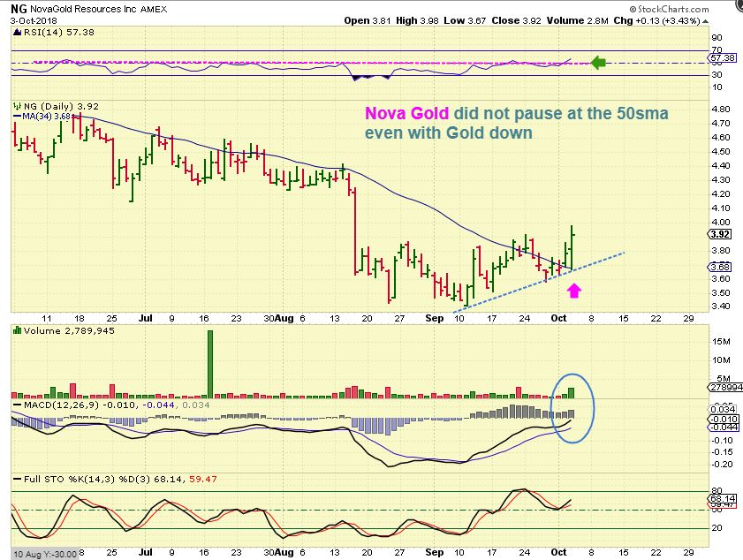Click the Chg +0.13 (+3.43%) value

click(x=656, y=20)
